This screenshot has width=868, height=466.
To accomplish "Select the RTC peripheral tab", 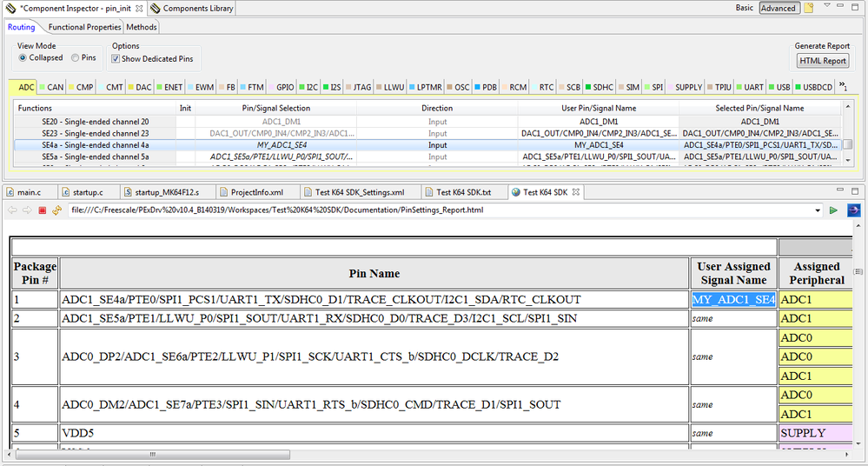I will click(x=543, y=87).
